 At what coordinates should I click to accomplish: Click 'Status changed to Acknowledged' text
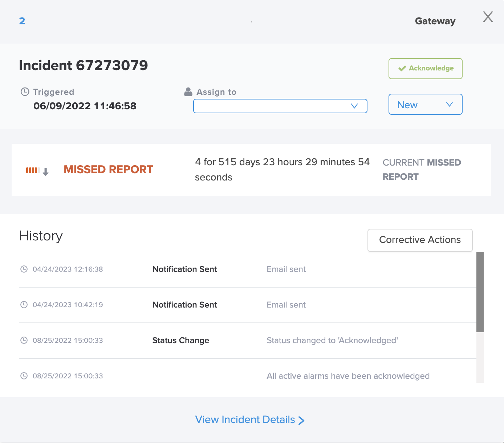pyautogui.click(x=332, y=341)
